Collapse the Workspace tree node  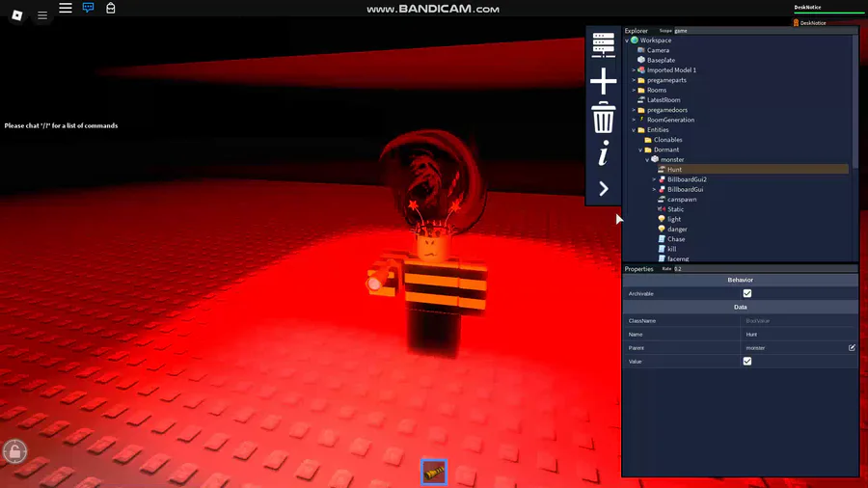coord(627,41)
